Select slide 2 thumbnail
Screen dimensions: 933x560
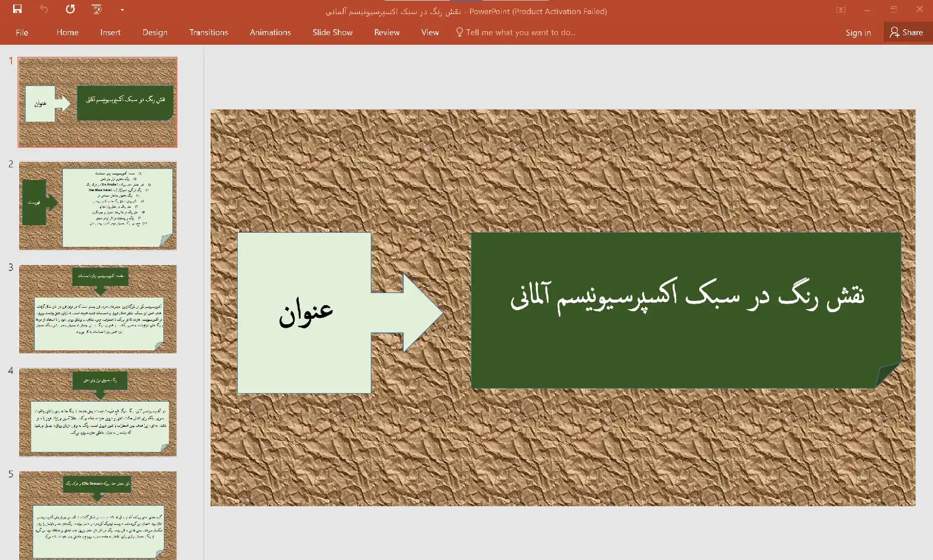point(98,206)
